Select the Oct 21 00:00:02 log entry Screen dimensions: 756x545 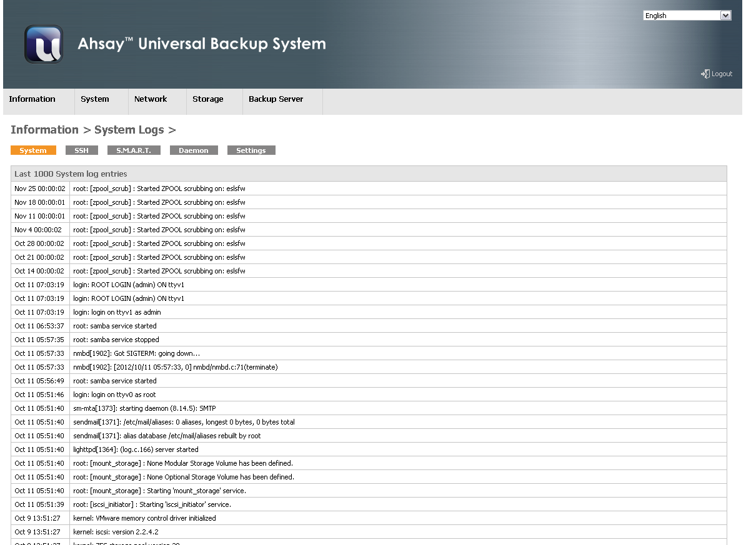[x=369, y=257]
